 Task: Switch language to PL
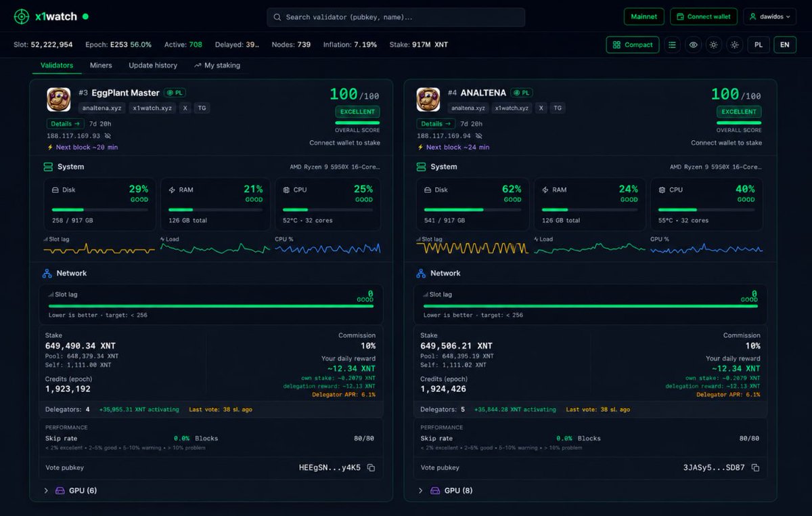tap(759, 45)
